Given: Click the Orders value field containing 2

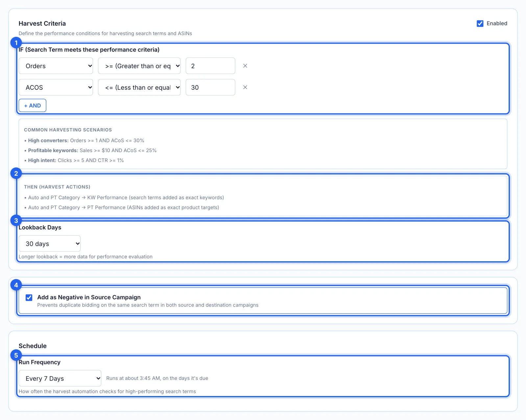Looking at the screenshot, I should tap(210, 66).
